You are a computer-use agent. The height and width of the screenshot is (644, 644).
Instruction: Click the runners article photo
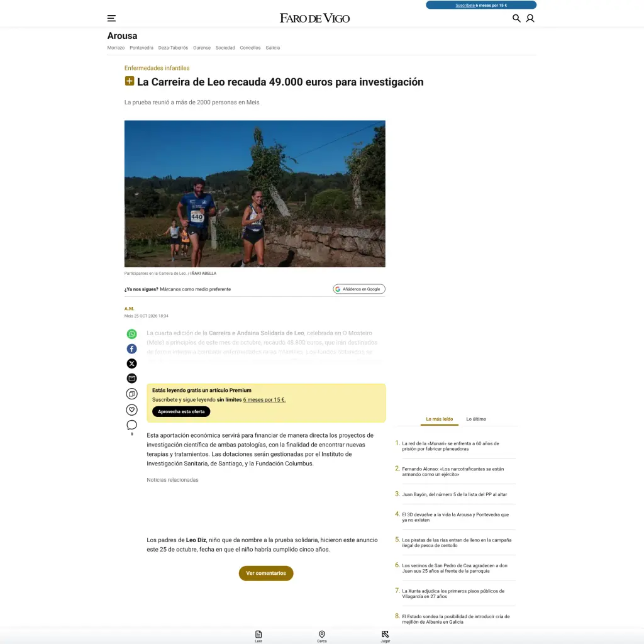point(255,194)
